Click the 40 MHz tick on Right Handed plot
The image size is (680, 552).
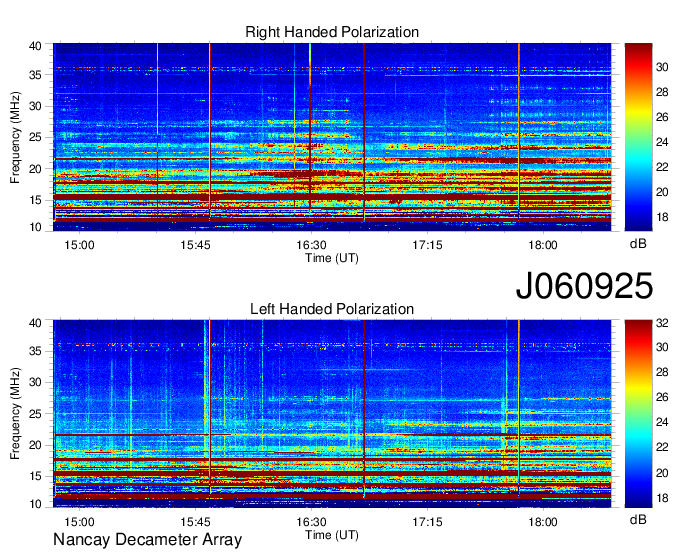point(35,46)
